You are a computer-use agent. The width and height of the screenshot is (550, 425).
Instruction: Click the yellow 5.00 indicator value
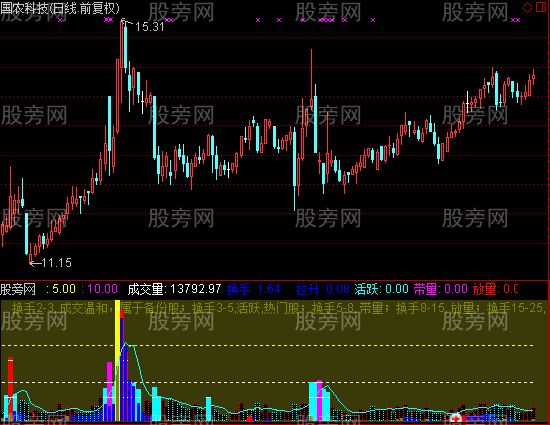point(64,289)
